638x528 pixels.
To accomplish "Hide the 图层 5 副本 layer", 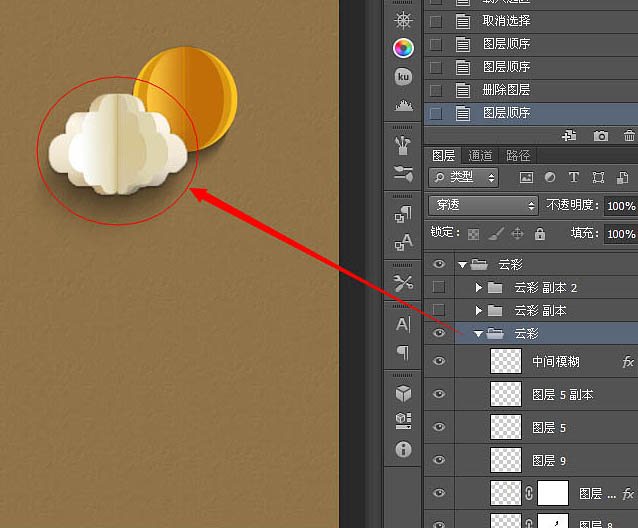I will [x=439, y=394].
